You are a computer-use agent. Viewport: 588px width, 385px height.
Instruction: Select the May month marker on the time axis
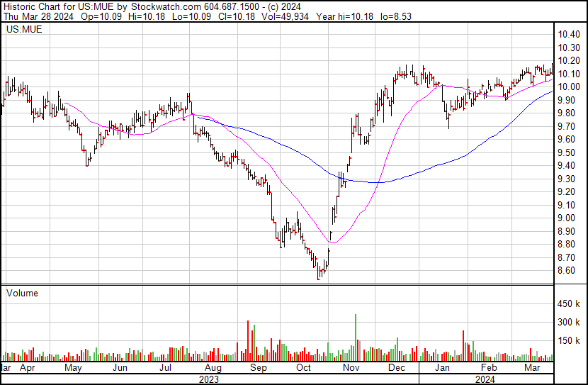(x=73, y=369)
